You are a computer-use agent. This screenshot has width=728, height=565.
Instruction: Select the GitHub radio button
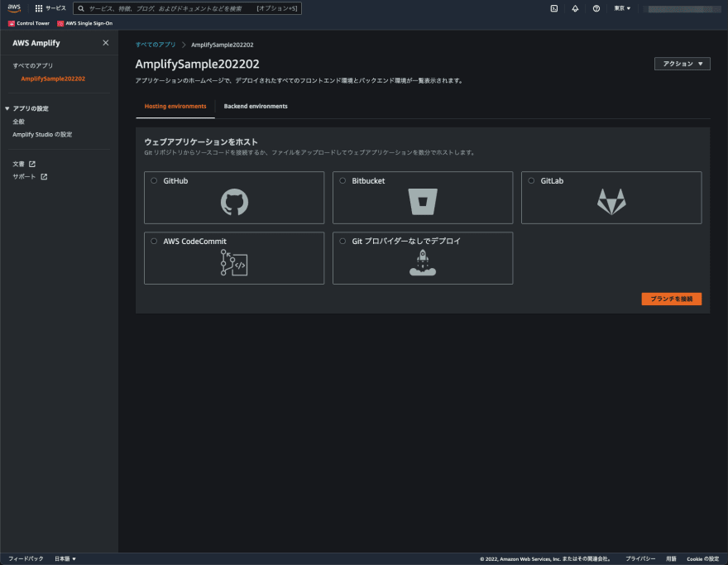154,180
